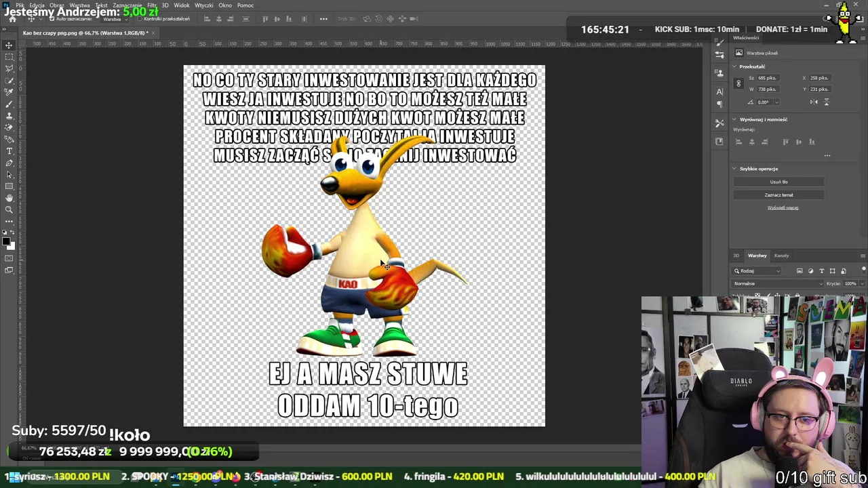
Task: Show more align options in Properties panel
Action: point(827,156)
